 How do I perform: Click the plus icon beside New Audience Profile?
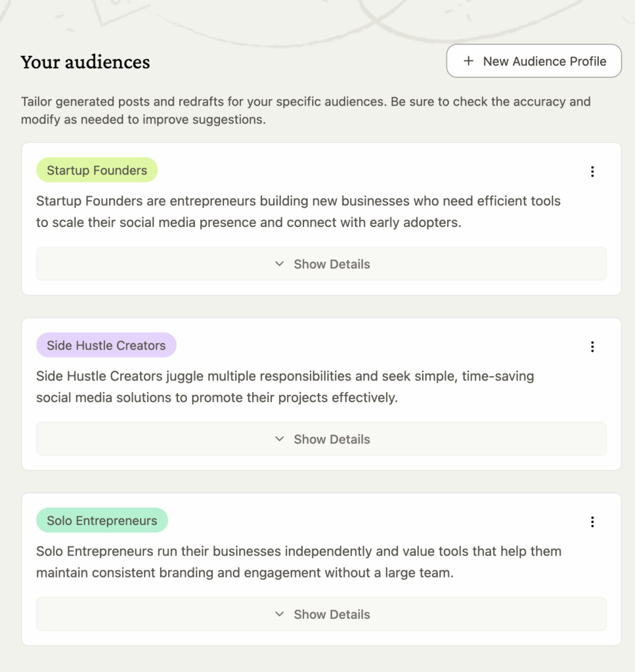coord(468,61)
